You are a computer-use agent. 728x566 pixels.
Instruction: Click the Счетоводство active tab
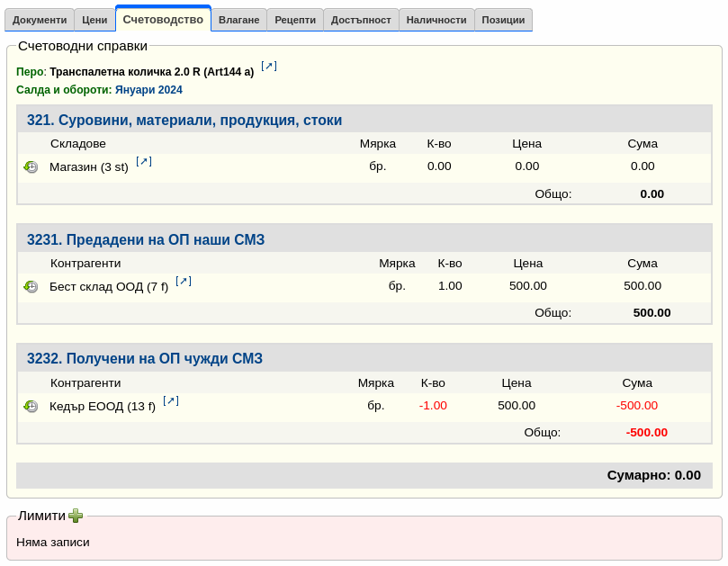[x=163, y=19]
